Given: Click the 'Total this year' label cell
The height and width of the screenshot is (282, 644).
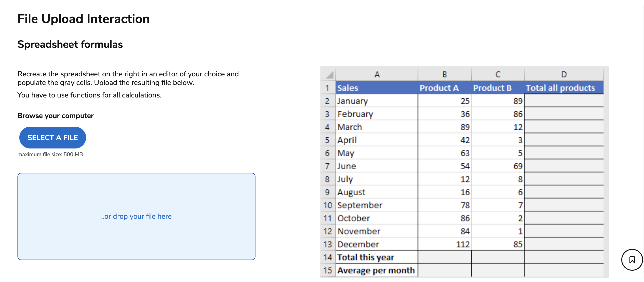Looking at the screenshot, I should [366, 257].
